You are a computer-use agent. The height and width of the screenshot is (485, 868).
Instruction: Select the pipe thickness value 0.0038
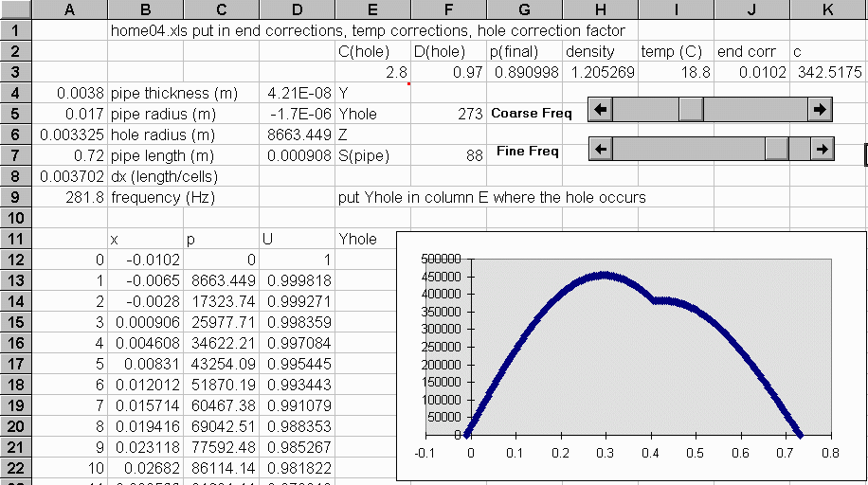(71, 94)
